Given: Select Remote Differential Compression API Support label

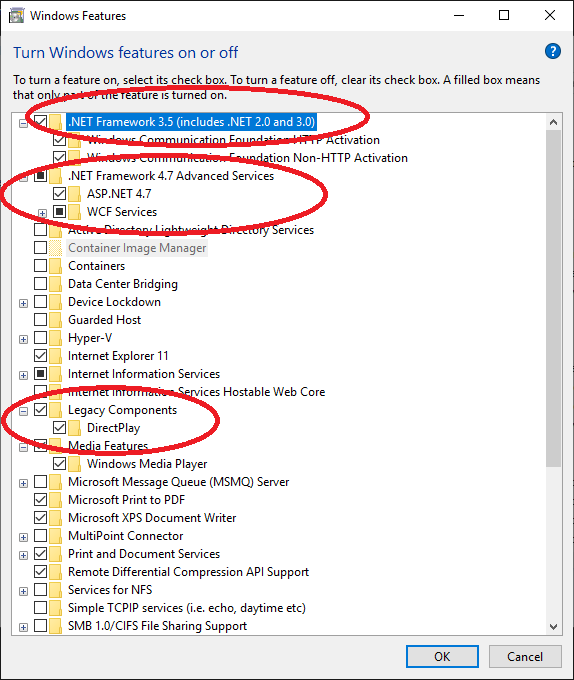Looking at the screenshot, I should tap(188, 572).
